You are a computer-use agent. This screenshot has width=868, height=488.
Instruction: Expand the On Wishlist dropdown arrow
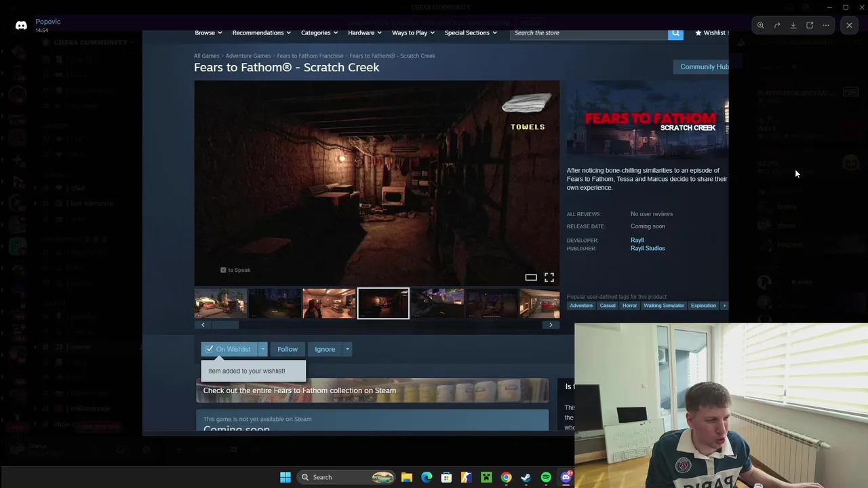pos(263,349)
